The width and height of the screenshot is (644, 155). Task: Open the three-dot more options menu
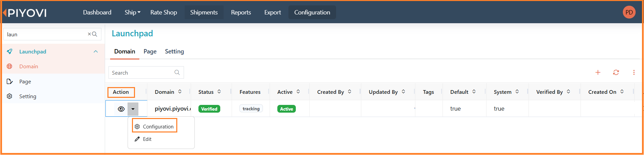tap(634, 72)
